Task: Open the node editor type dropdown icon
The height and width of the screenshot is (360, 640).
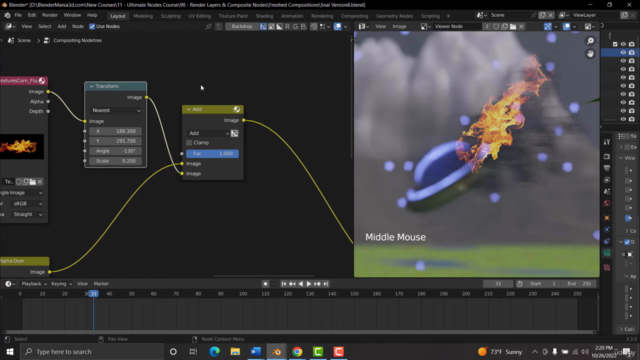Action: click(x=10, y=27)
